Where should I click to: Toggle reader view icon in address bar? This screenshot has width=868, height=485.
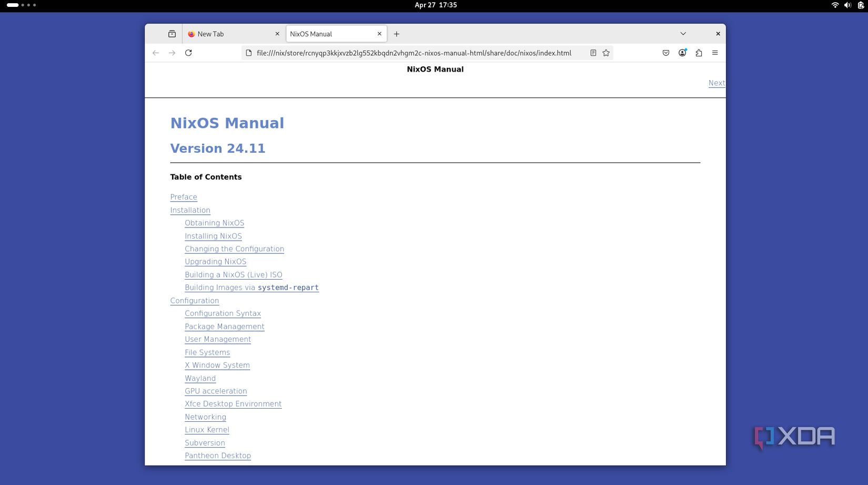(593, 53)
